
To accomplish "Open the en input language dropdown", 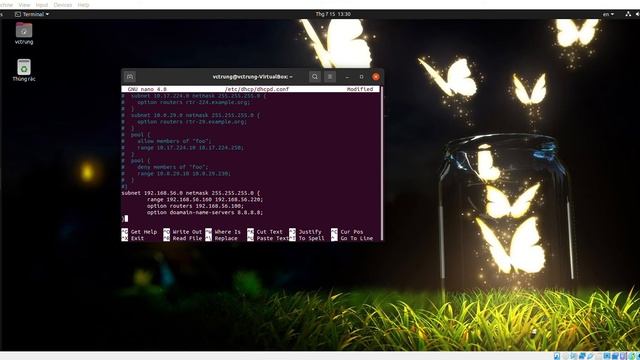I will tap(608, 14).
